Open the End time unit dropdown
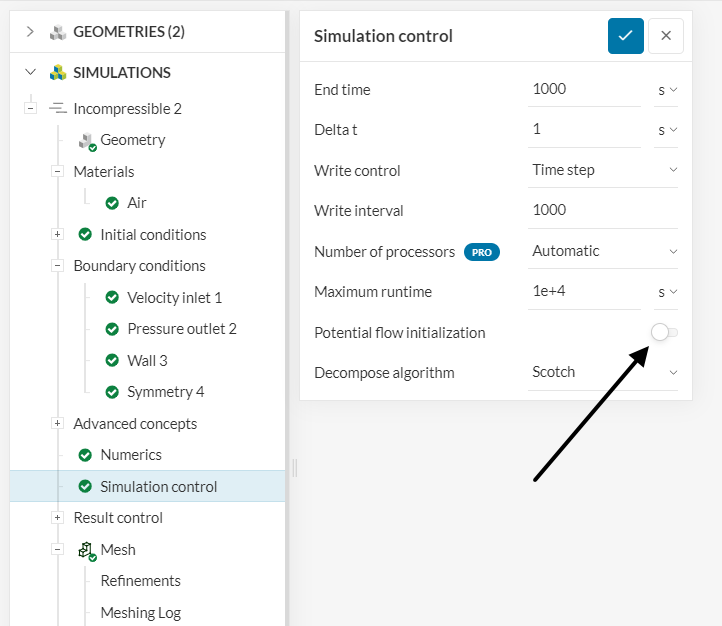The width and height of the screenshot is (722, 626). [666, 90]
